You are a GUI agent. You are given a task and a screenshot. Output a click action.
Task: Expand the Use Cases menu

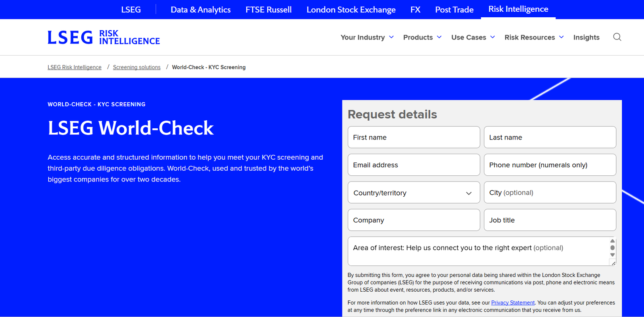coord(473,37)
